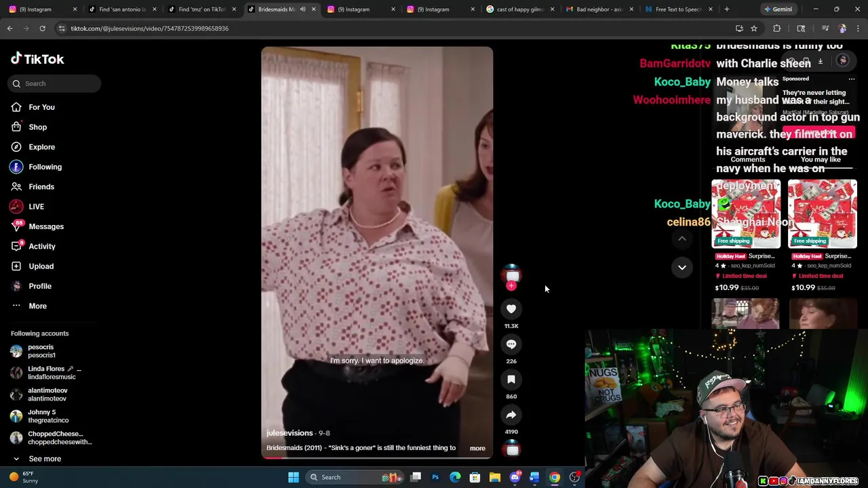This screenshot has height=488, width=868.
Task: Open Microsoft Edge from the taskbar
Action: [x=455, y=477]
